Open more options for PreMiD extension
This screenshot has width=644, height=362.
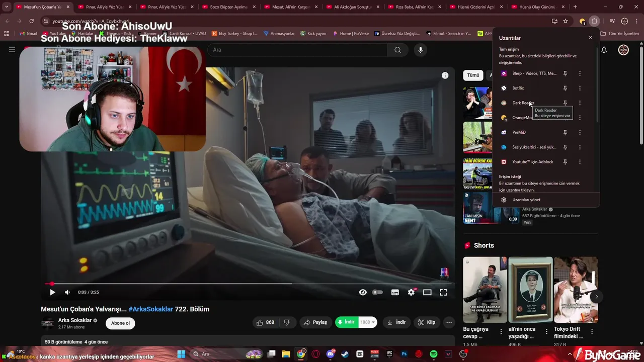580,132
